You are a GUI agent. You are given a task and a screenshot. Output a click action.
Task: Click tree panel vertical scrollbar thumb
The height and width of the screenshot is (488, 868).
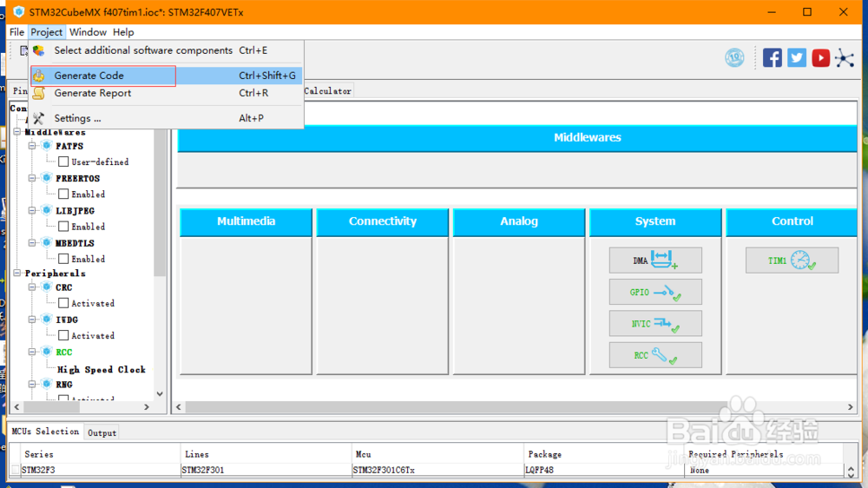point(160,202)
